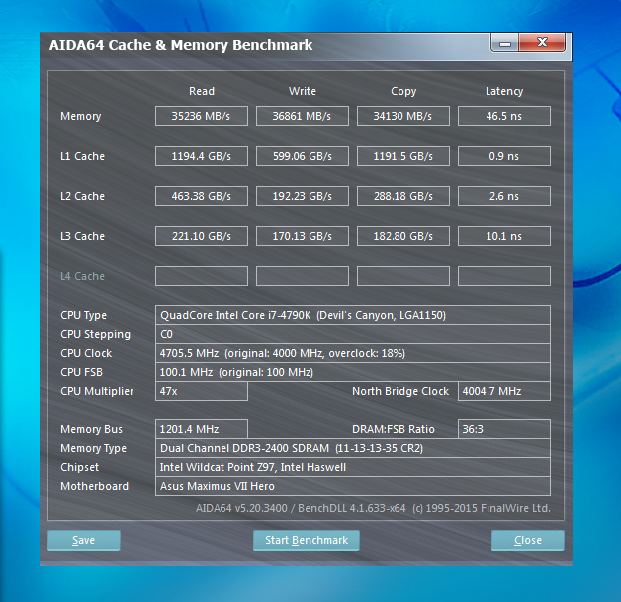Click L3 Cache Copy value 182.80 GB/s
Screen dimensions: 621x602
coord(403,236)
